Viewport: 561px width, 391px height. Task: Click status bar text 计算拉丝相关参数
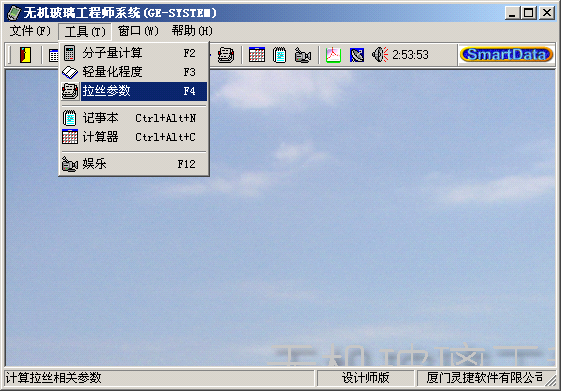pyautogui.click(x=54, y=377)
